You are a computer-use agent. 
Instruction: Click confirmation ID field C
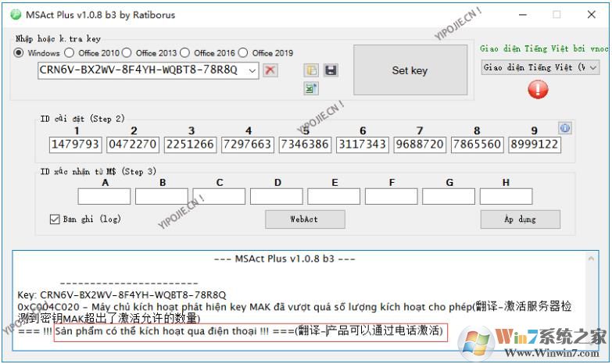tap(219, 197)
